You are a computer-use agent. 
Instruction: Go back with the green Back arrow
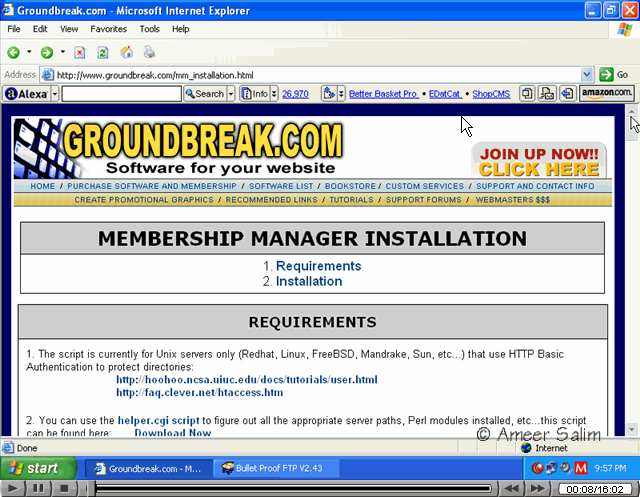point(13,52)
